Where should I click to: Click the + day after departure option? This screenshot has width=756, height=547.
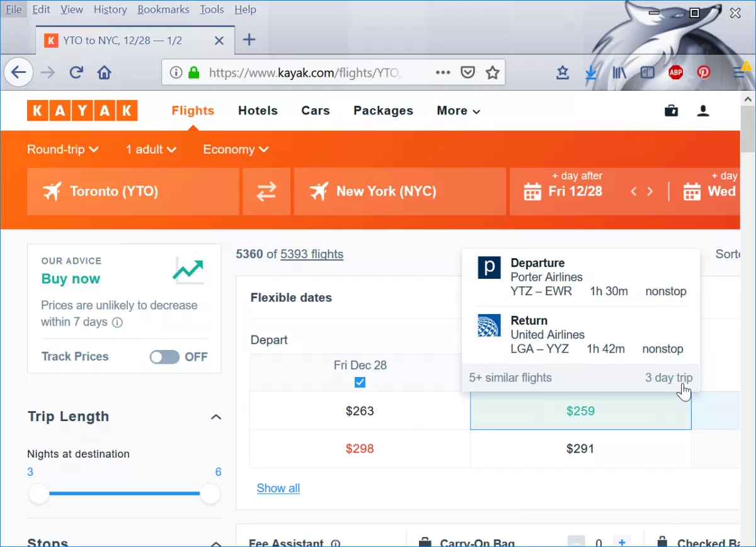[x=577, y=176]
